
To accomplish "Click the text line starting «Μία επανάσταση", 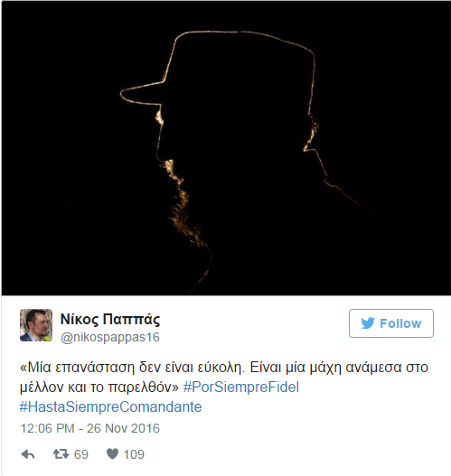I will (224, 368).
